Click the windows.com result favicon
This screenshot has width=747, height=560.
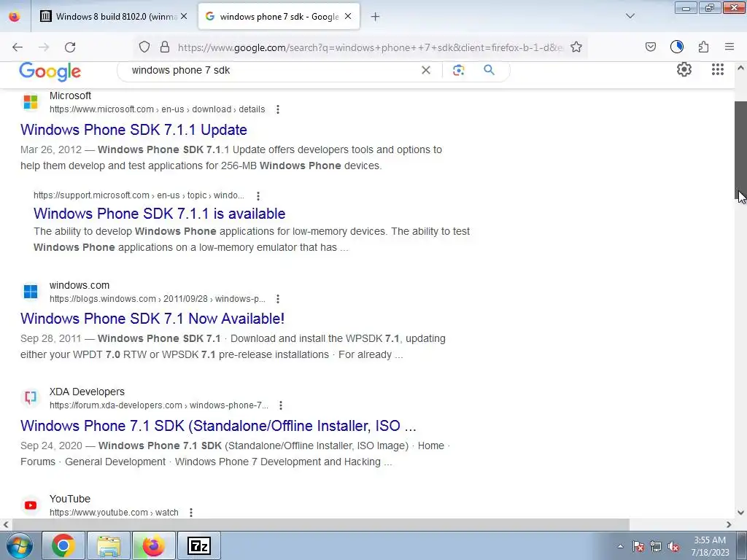click(x=31, y=292)
